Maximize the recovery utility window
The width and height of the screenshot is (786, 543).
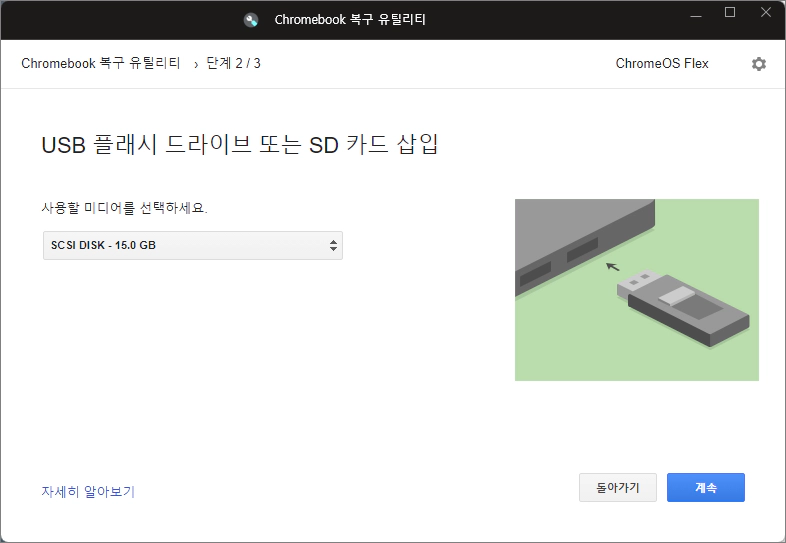click(730, 13)
